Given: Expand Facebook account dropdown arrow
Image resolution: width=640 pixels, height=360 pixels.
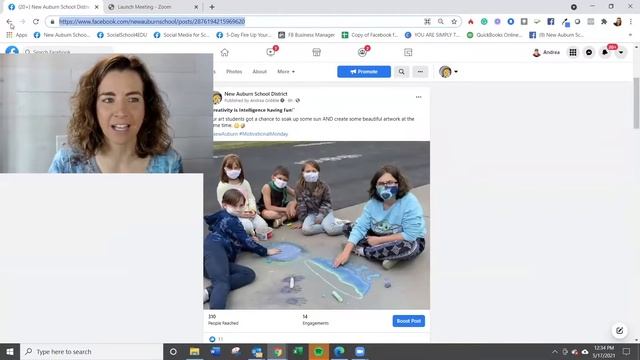Looking at the screenshot, I should pos(621,52).
